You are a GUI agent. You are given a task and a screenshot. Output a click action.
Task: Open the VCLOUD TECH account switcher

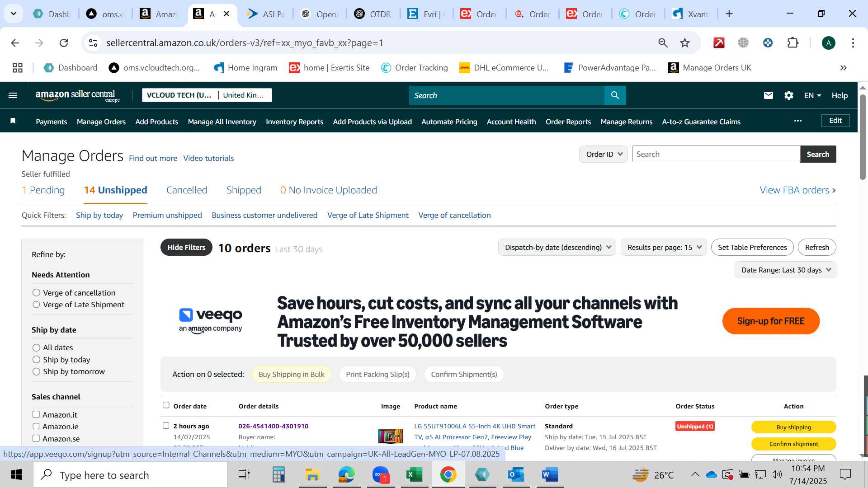207,95
